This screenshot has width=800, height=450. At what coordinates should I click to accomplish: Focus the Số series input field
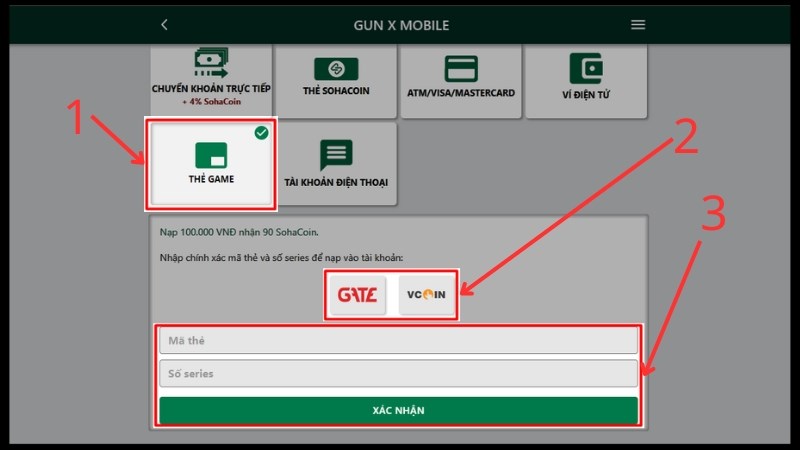[x=398, y=373]
